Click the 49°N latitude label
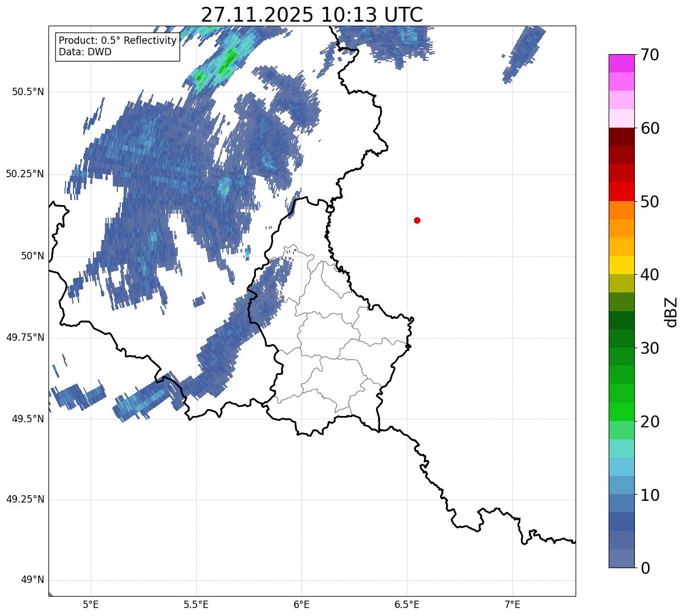The image size is (685, 616). pos(32,580)
